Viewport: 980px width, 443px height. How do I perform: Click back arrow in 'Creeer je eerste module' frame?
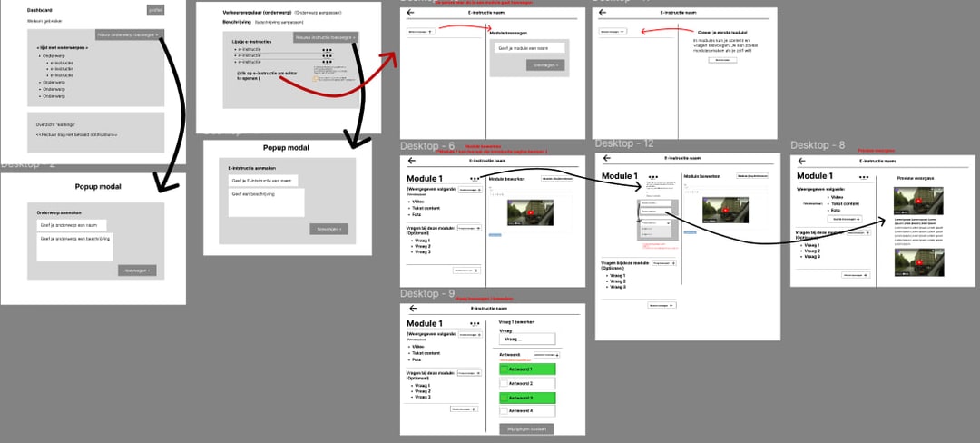603,13
